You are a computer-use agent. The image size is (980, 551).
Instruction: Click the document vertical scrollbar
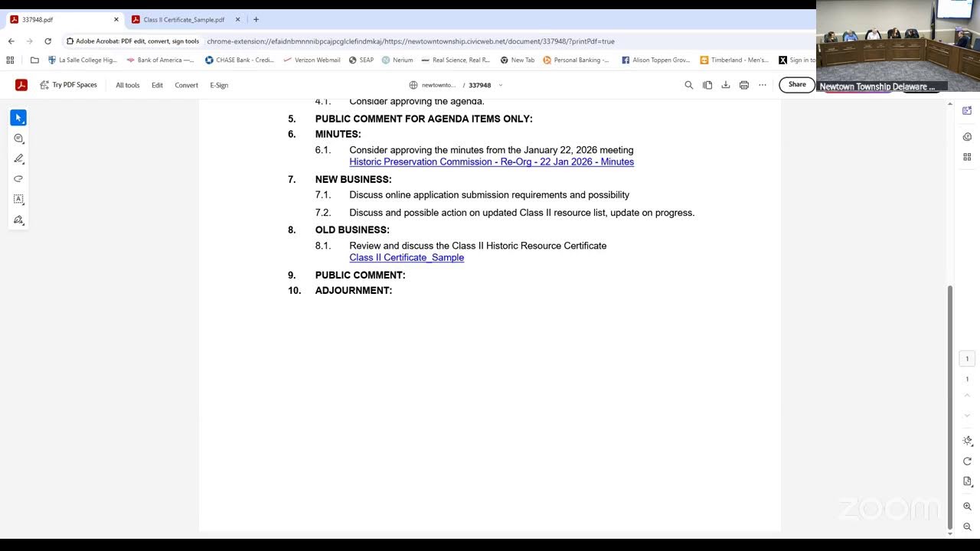(950, 408)
